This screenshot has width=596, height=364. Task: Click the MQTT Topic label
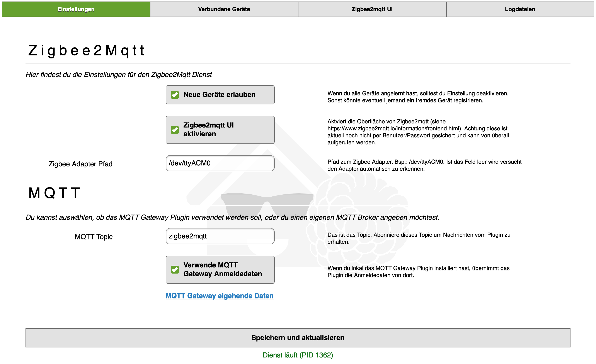[x=93, y=236]
